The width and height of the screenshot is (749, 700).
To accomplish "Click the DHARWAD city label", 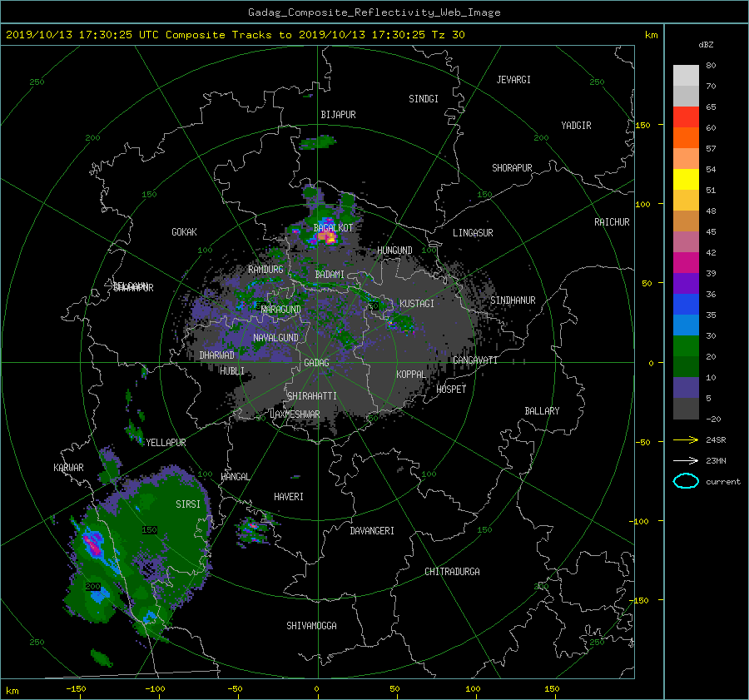I will [x=217, y=355].
